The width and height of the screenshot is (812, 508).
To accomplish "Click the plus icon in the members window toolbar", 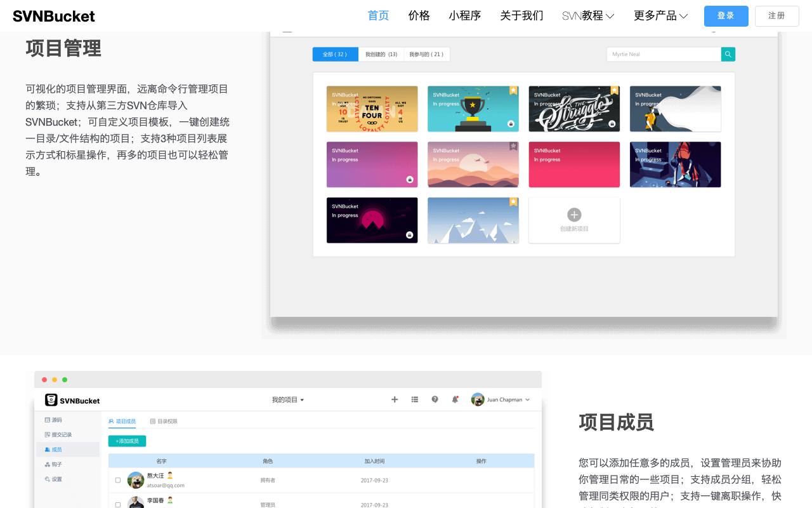I will (x=395, y=399).
